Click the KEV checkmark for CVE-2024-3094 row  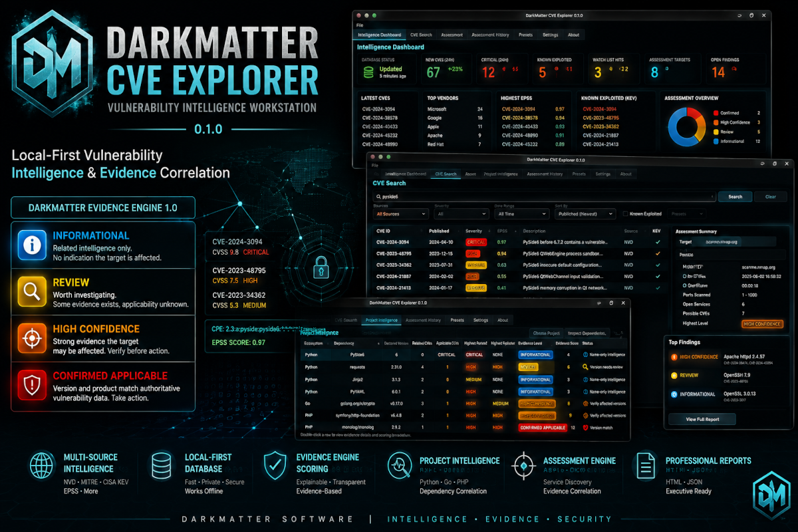[x=658, y=242]
